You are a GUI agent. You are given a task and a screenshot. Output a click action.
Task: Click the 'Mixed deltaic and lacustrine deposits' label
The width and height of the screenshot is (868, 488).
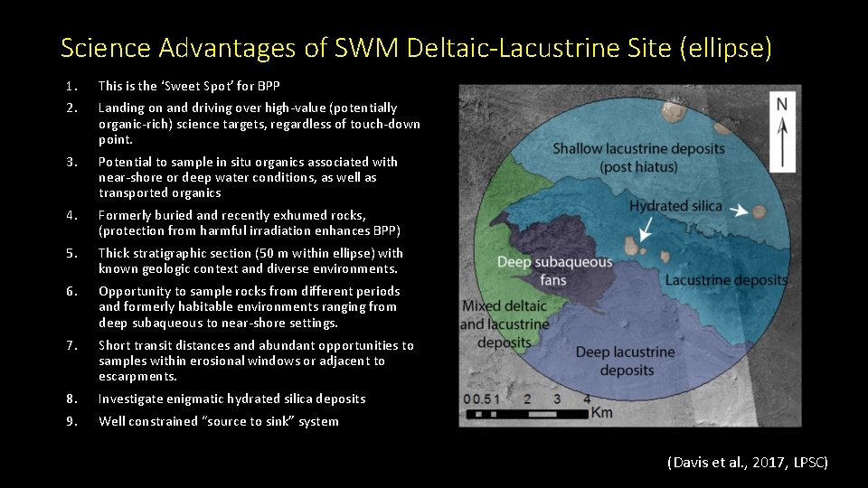point(505,324)
